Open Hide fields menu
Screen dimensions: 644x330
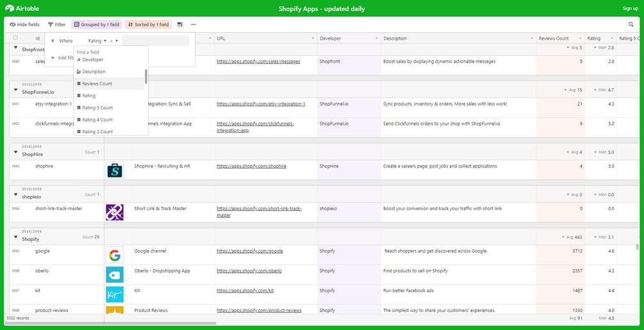click(x=24, y=24)
